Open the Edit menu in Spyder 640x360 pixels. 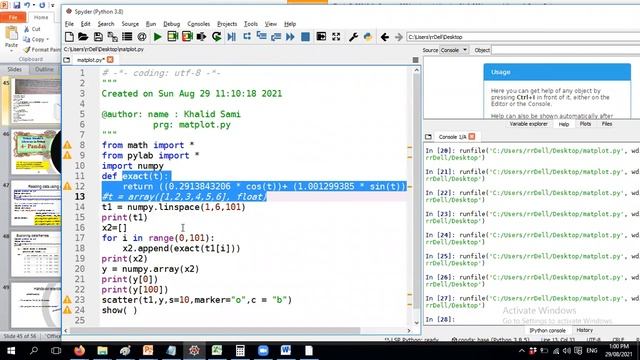coord(85,24)
